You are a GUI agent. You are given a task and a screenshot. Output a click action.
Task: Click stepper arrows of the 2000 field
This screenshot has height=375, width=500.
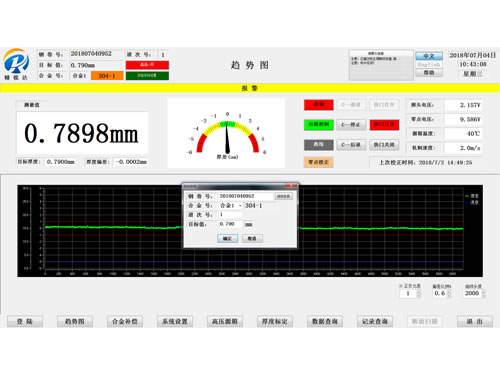click(x=483, y=293)
